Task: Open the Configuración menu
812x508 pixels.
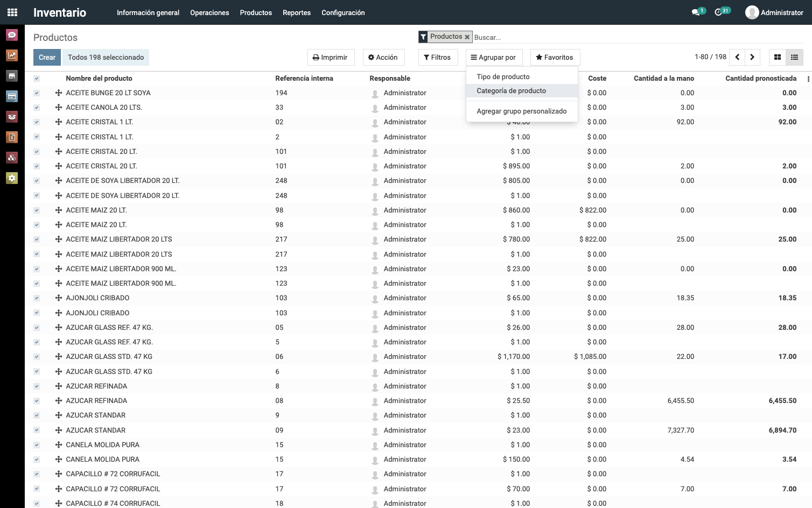Action: [343, 12]
